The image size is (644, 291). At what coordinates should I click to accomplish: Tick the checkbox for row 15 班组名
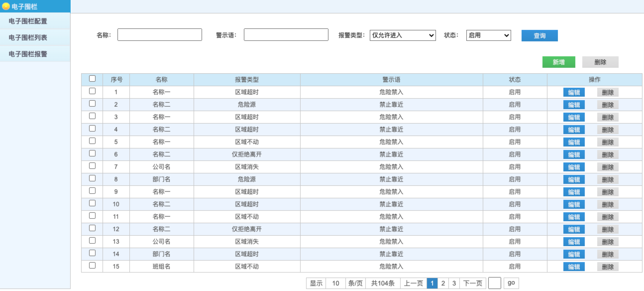point(92,266)
